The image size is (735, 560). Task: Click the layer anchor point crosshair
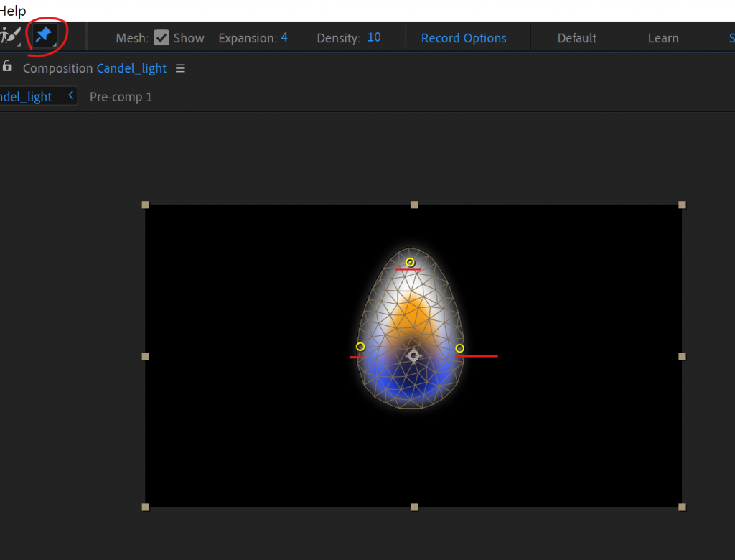pyautogui.click(x=413, y=356)
